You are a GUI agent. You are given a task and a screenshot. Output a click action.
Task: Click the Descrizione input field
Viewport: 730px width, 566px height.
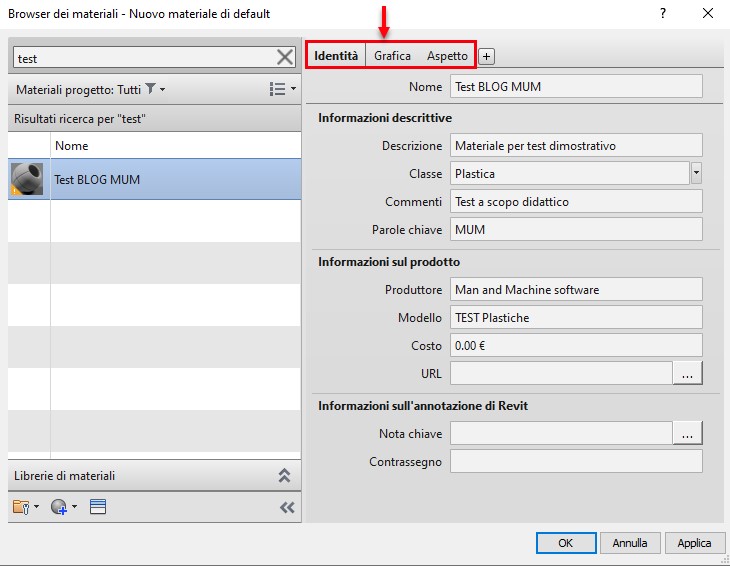(x=576, y=146)
